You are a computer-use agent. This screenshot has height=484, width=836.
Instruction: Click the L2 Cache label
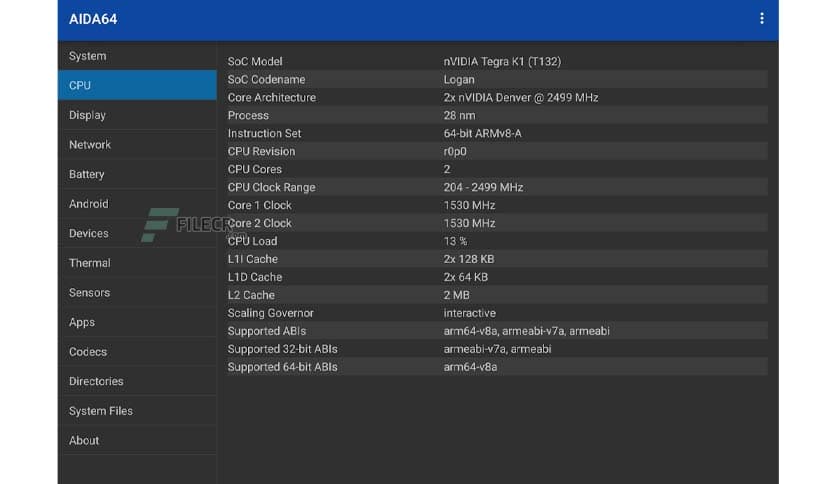251,295
